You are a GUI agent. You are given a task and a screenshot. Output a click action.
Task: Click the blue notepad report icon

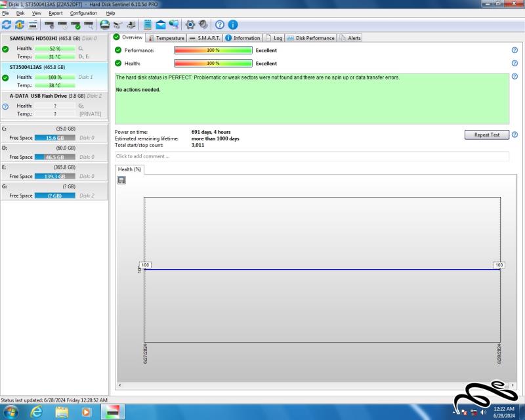(147, 25)
